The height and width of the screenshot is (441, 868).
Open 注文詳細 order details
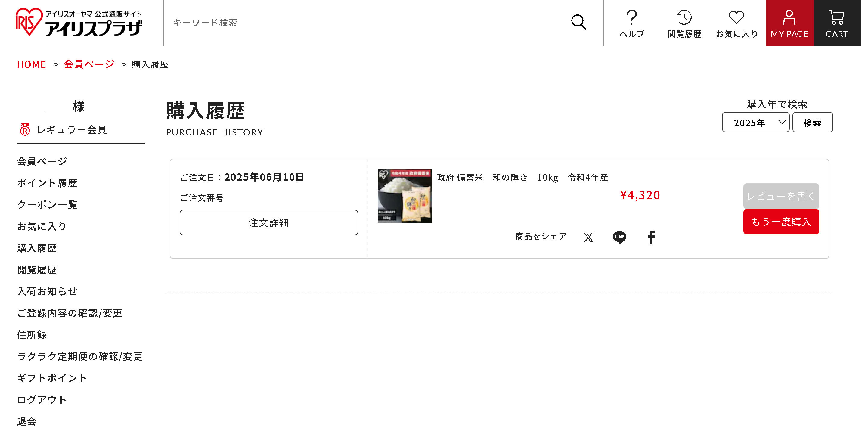tap(268, 222)
